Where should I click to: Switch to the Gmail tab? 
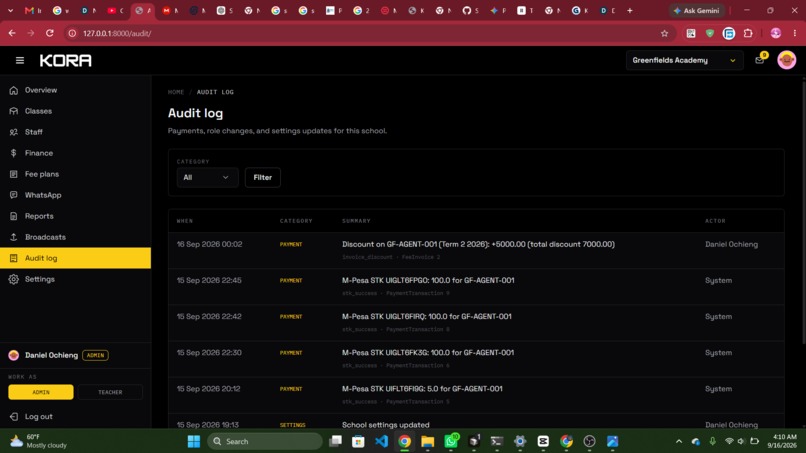click(x=33, y=10)
